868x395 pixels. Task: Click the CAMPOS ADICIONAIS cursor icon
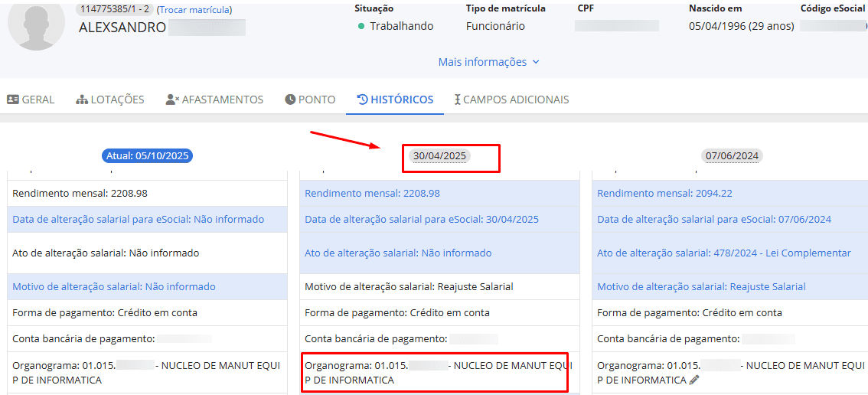(x=457, y=100)
